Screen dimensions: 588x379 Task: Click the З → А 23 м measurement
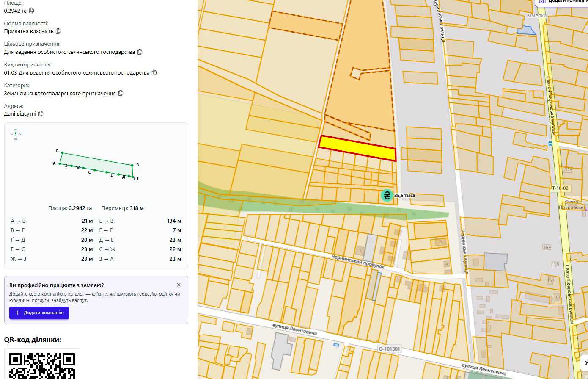[140, 259]
